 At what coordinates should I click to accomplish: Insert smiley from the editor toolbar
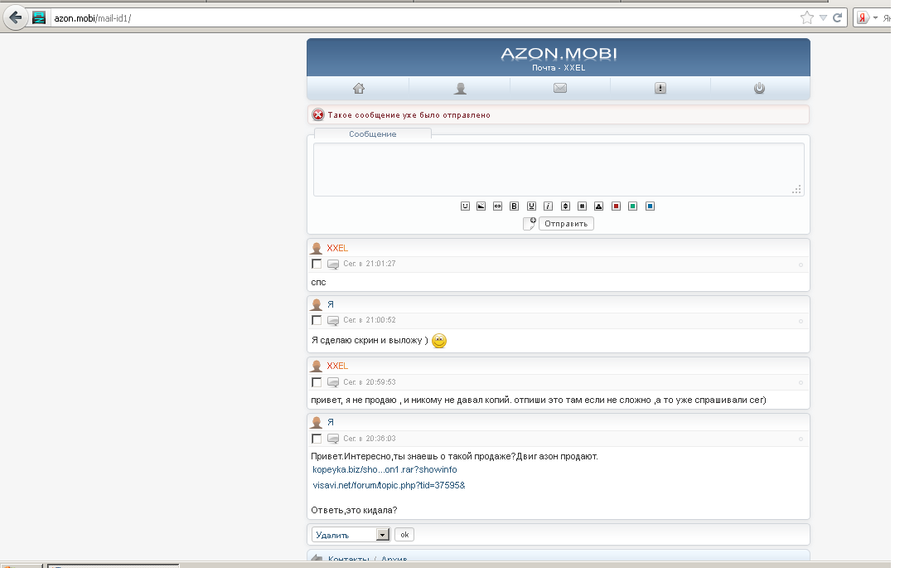pyautogui.click(x=465, y=206)
